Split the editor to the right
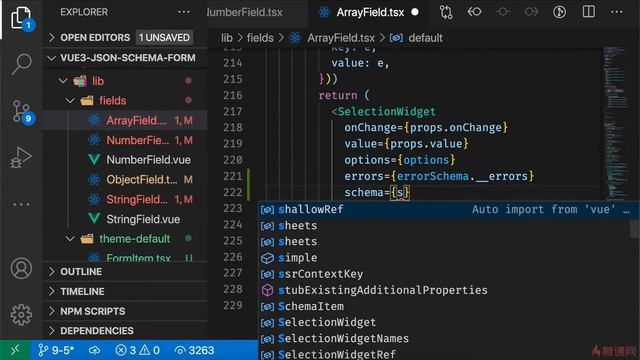 588,12
